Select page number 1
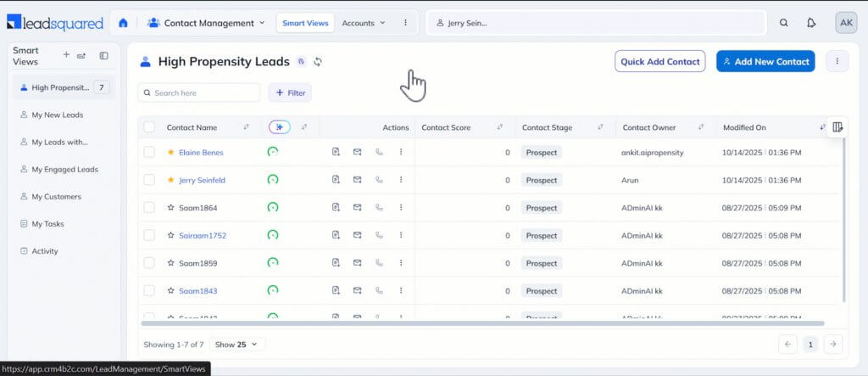 coord(810,345)
